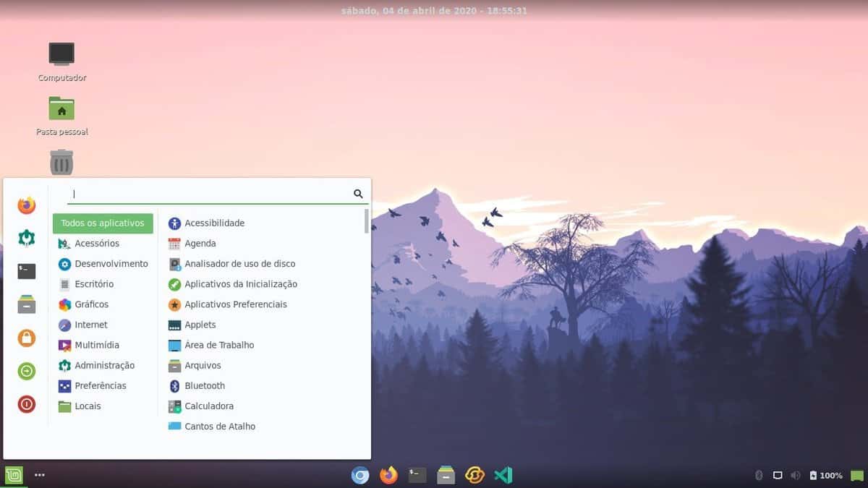868x488 pixels.
Task: Click the Bluetooth tray icon
Action: tap(759, 475)
